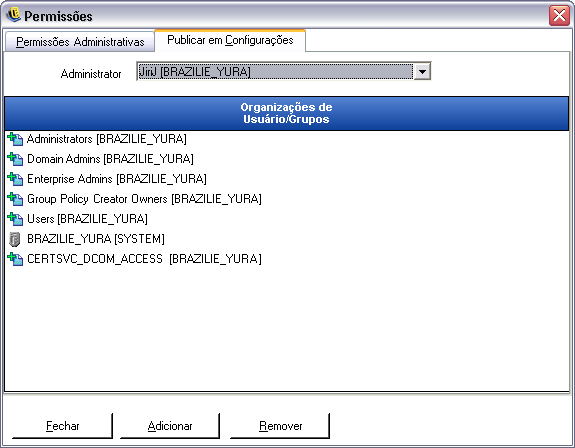This screenshot has height=448, width=575.
Task: Click the group icon beside Domain Admins
Action: click(15, 159)
